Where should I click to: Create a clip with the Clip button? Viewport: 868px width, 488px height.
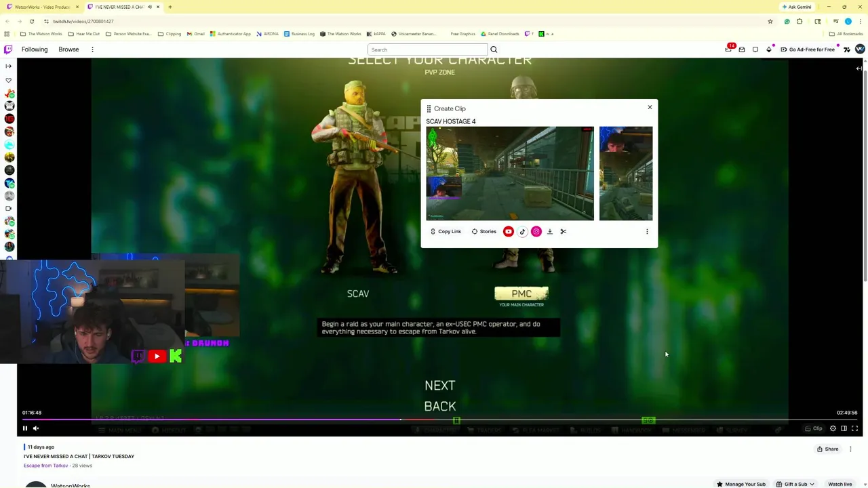tap(814, 428)
